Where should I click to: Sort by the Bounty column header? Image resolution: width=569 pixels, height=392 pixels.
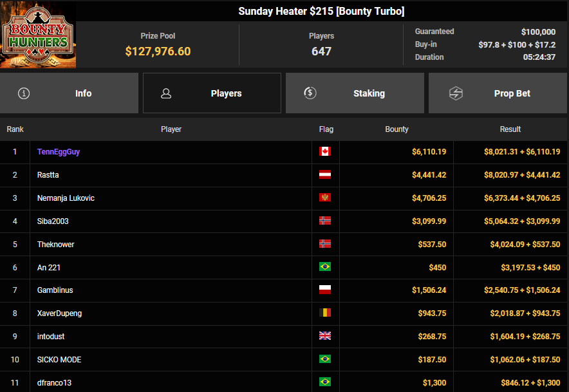pyautogui.click(x=396, y=129)
